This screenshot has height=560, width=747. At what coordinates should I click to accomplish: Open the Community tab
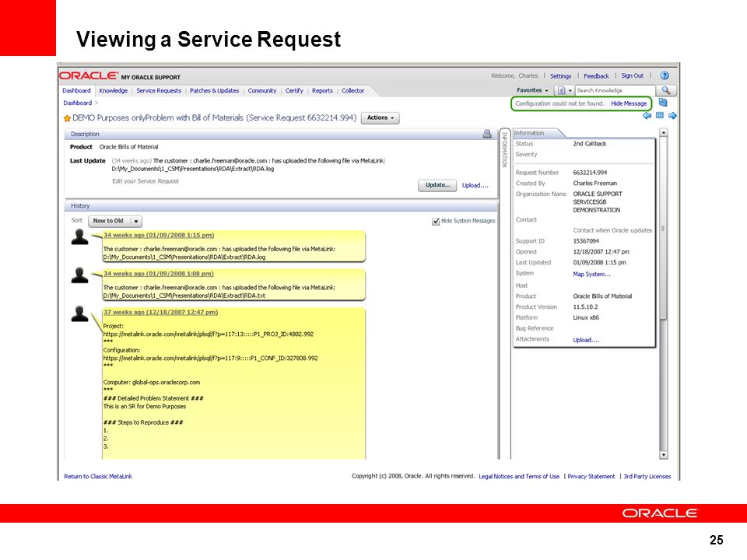pos(262,90)
